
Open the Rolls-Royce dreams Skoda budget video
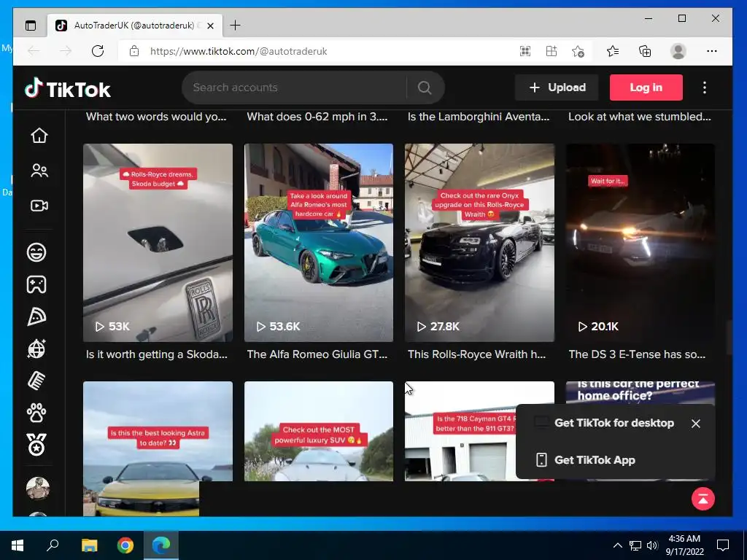pos(158,242)
